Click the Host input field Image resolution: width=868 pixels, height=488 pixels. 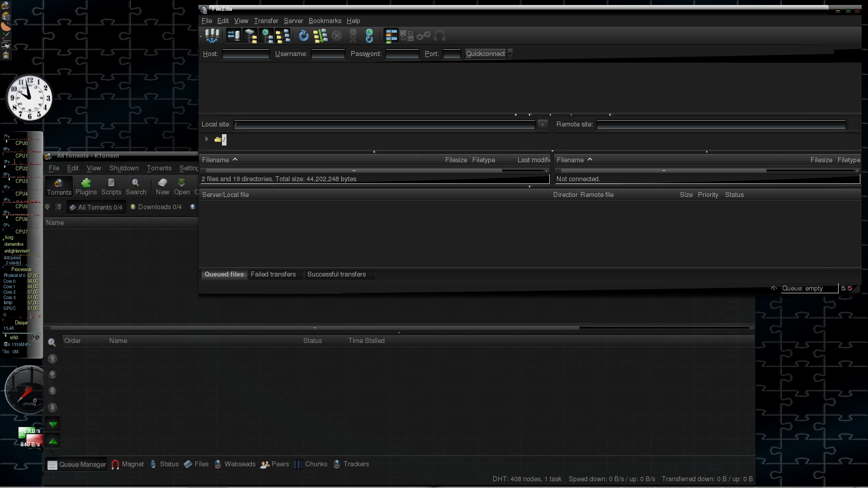[x=245, y=54]
